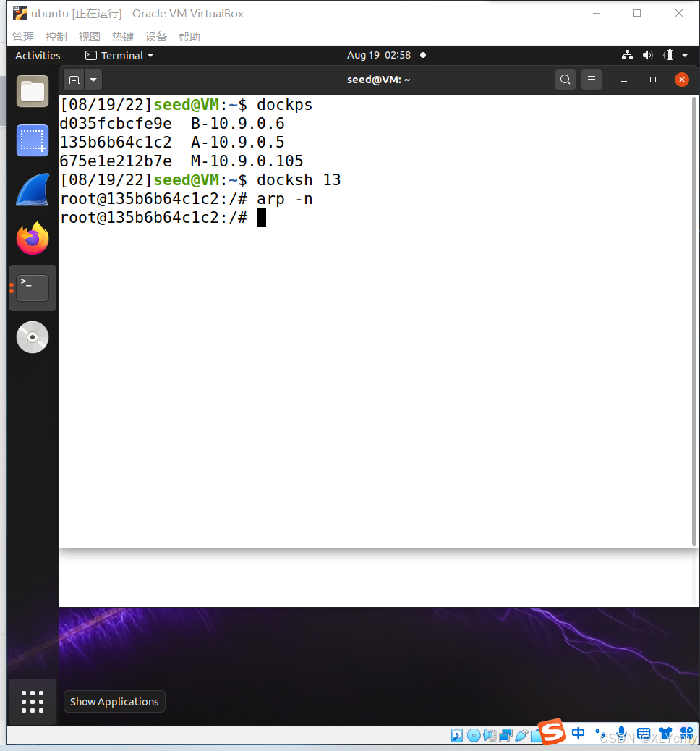The width and height of the screenshot is (700, 751).
Task: Open a new terminal tab
Action: pyautogui.click(x=74, y=80)
